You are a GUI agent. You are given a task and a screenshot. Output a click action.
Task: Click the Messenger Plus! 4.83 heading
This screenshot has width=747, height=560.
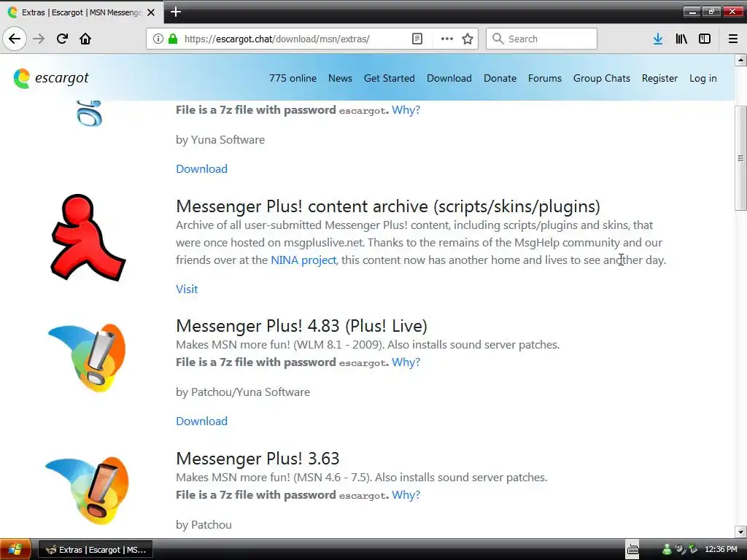tap(301, 326)
